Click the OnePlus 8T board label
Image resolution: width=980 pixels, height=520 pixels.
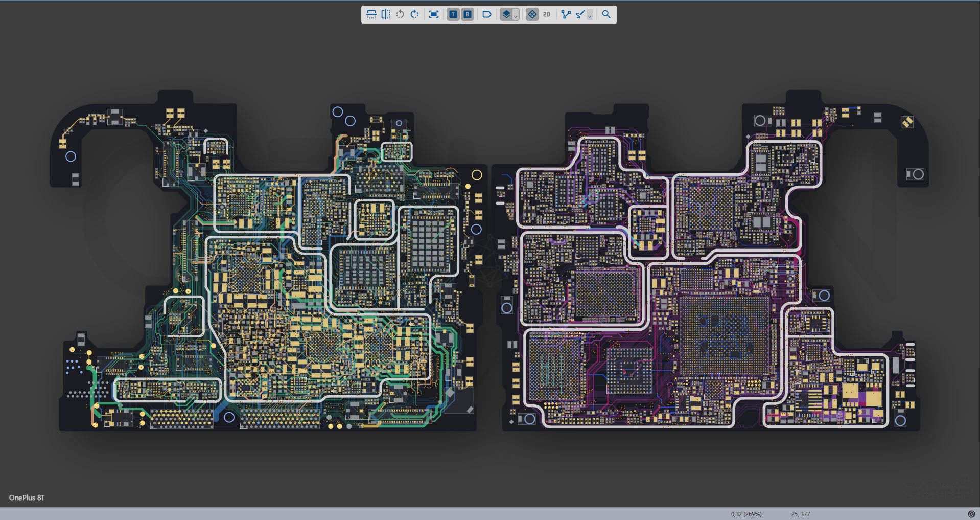[x=27, y=498]
